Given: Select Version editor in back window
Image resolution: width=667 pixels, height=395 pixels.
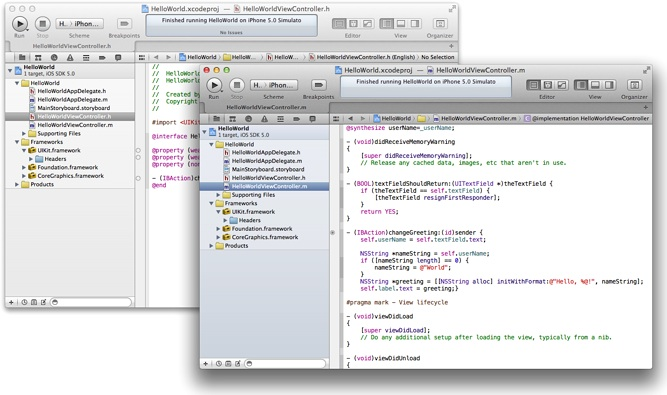Looking at the screenshot, I should (367, 24).
